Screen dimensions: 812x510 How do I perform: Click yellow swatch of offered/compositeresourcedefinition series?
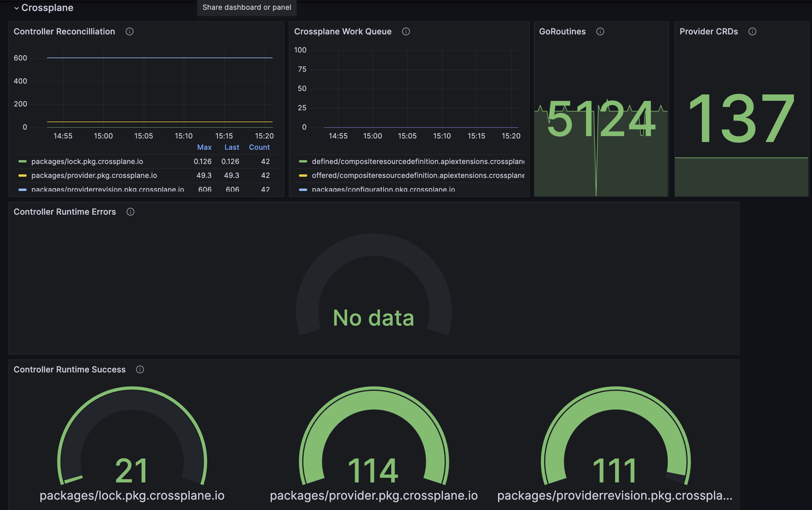coord(303,175)
